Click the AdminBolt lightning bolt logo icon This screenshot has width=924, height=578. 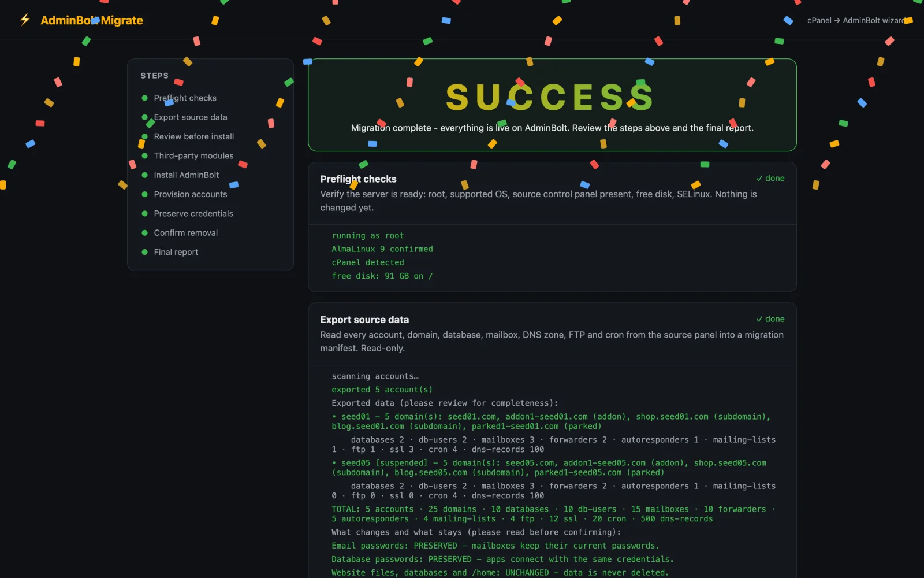25,20
